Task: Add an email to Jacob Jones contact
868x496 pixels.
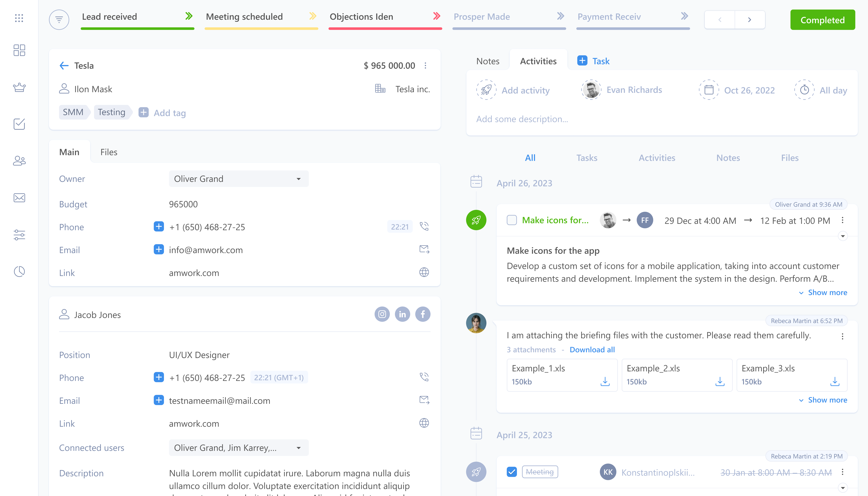Action: [x=159, y=400]
